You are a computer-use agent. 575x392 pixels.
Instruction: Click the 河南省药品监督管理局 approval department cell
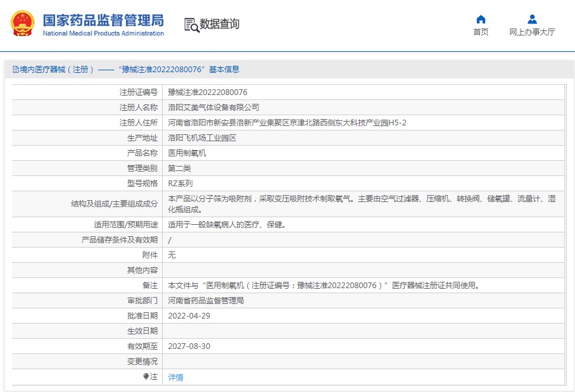(x=206, y=301)
